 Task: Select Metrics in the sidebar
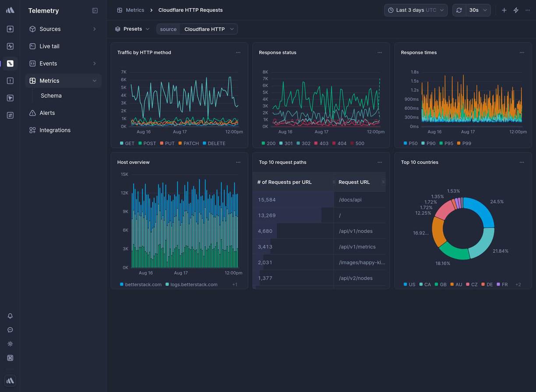[x=63, y=80]
